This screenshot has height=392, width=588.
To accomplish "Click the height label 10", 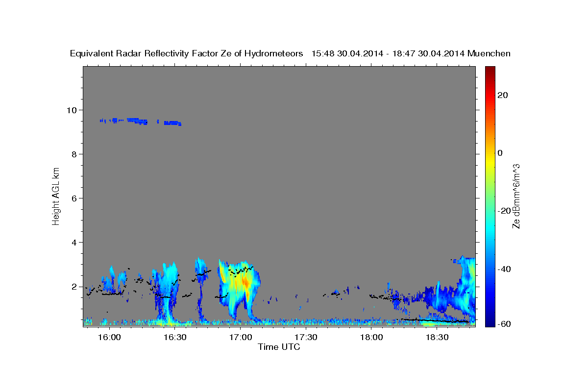I will pyautogui.click(x=73, y=110).
